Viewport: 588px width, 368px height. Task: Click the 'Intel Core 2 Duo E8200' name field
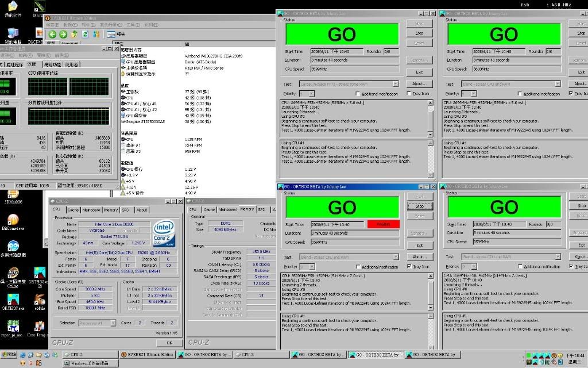click(114, 224)
